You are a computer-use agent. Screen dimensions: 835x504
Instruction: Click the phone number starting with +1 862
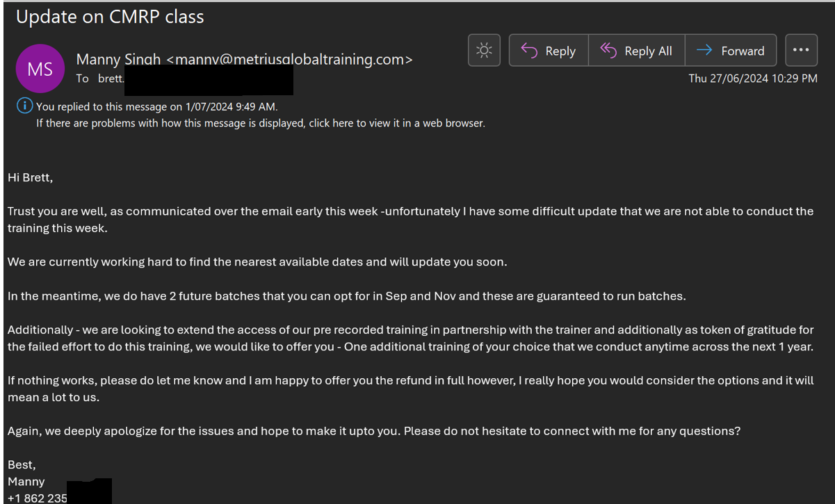pos(38,498)
